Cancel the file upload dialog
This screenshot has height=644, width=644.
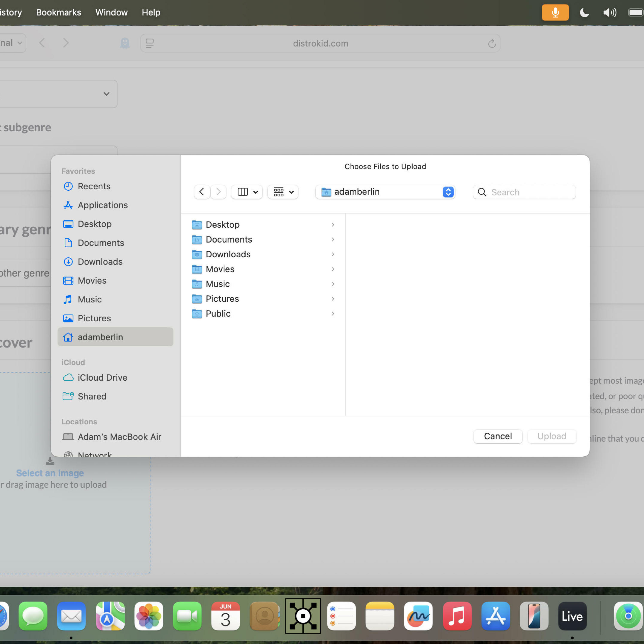point(498,436)
